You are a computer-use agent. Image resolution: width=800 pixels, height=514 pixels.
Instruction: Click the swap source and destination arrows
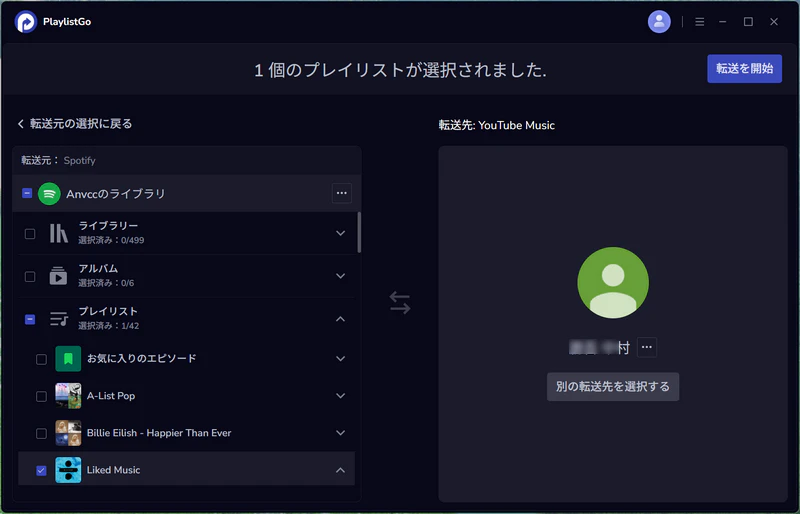point(399,303)
